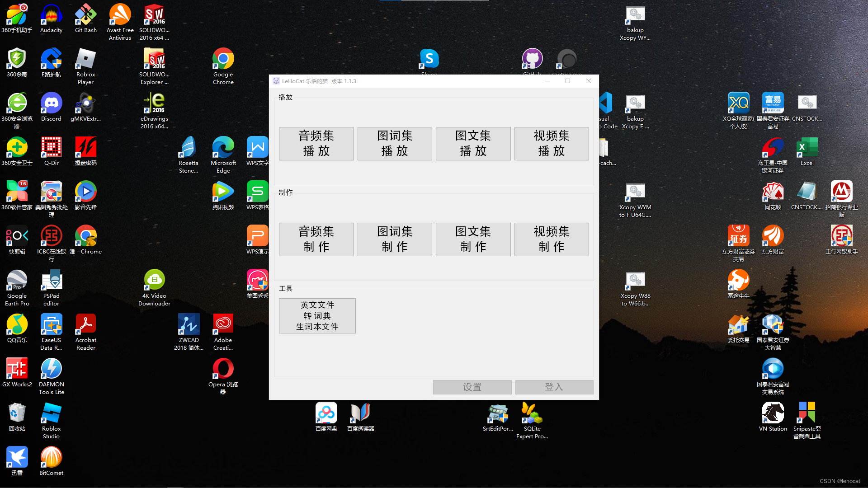Image resolution: width=868 pixels, height=488 pixels.
Task: Select the BitComet desktop icon
Action: click(51, 458)
